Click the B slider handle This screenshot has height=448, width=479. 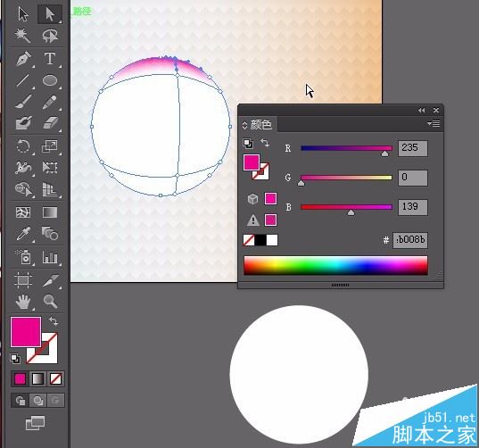[x=351, y=212]
